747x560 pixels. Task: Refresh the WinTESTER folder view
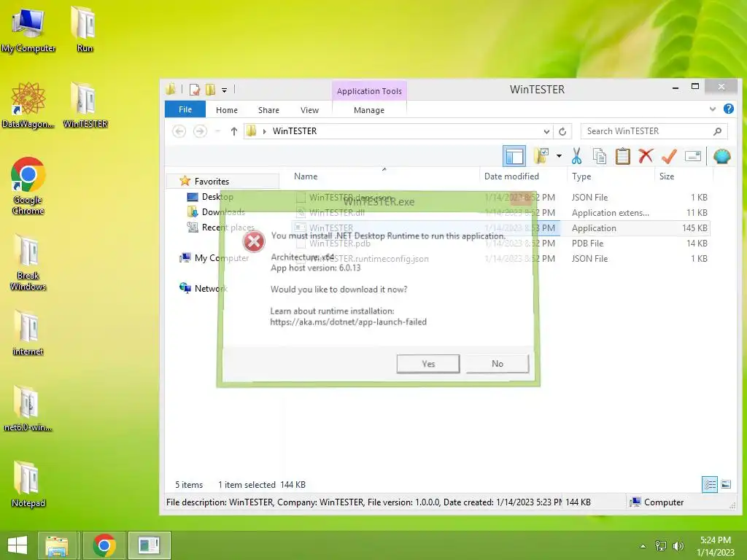click(x=562, y=131)
